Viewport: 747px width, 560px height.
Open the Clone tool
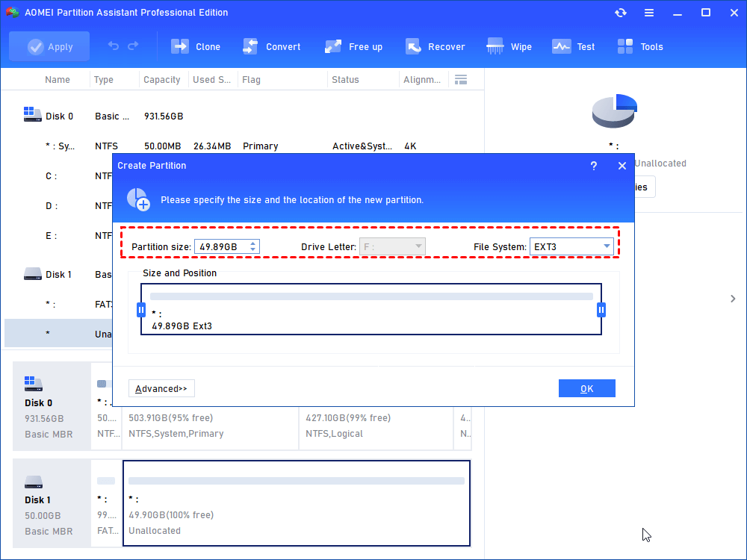pyautogui.click(x=196, y=46)
